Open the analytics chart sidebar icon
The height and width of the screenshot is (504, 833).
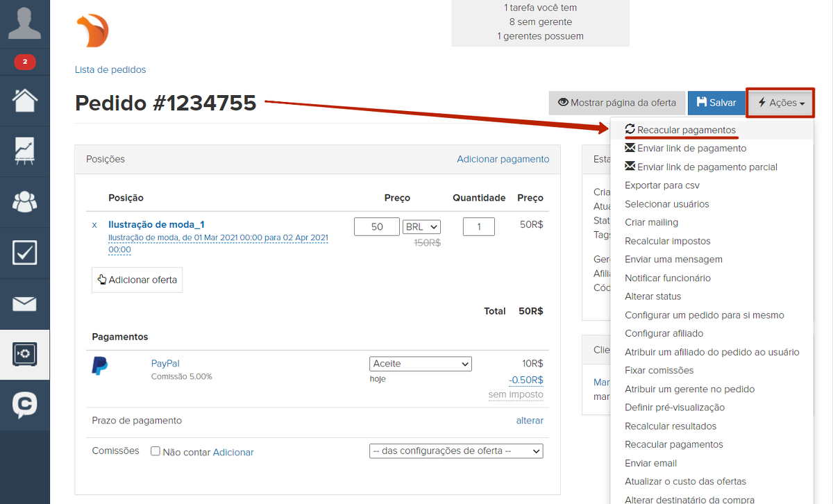[x=24, y=151]
